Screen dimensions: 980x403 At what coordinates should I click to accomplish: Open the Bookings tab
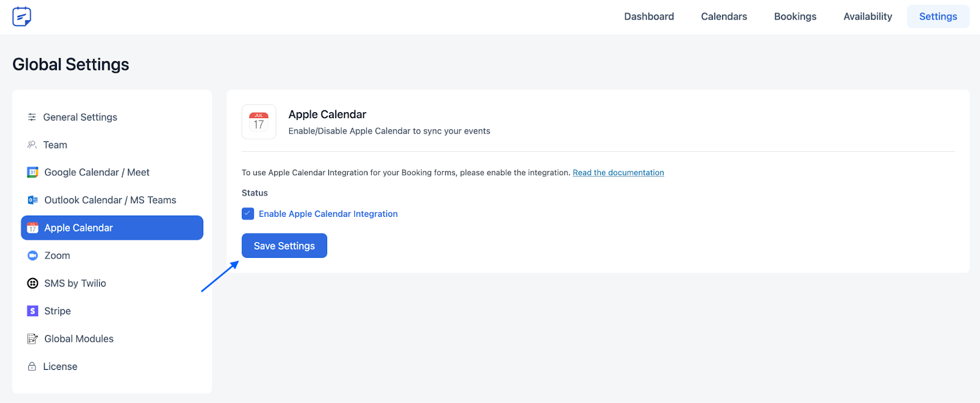(x=795, y=17)
